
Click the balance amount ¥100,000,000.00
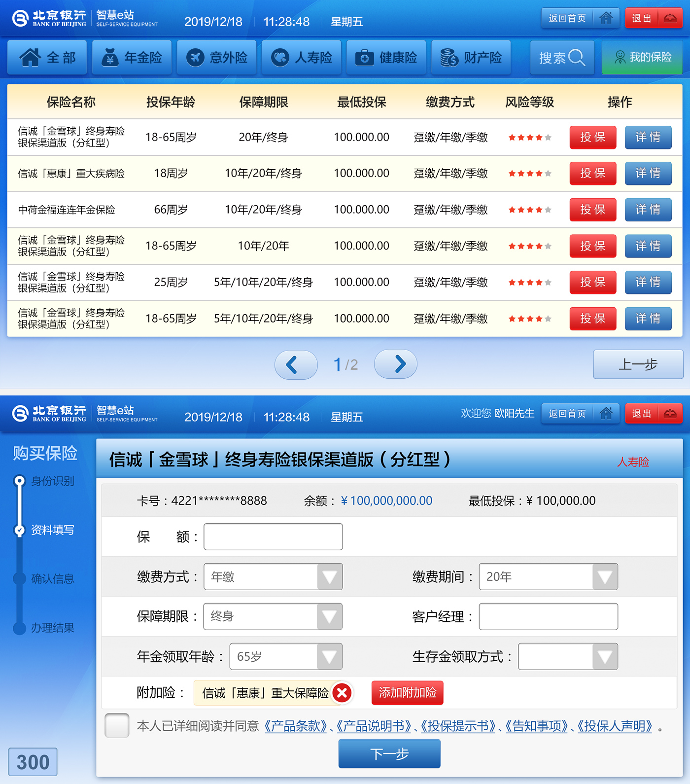[386, 500]
